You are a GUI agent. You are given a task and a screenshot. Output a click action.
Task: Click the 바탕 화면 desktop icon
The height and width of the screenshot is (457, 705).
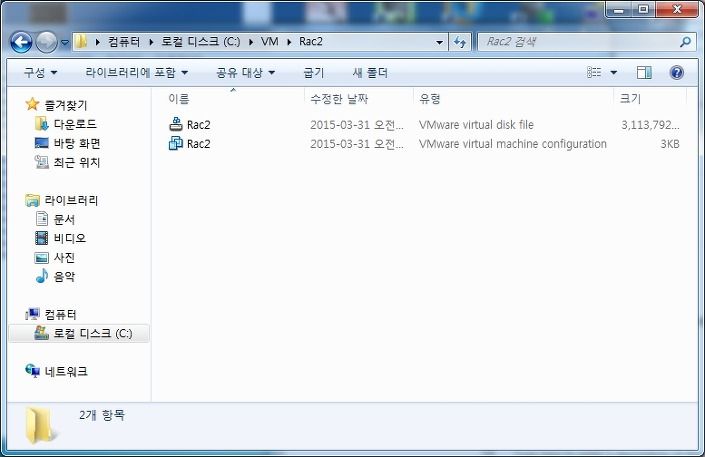[41, 143]
